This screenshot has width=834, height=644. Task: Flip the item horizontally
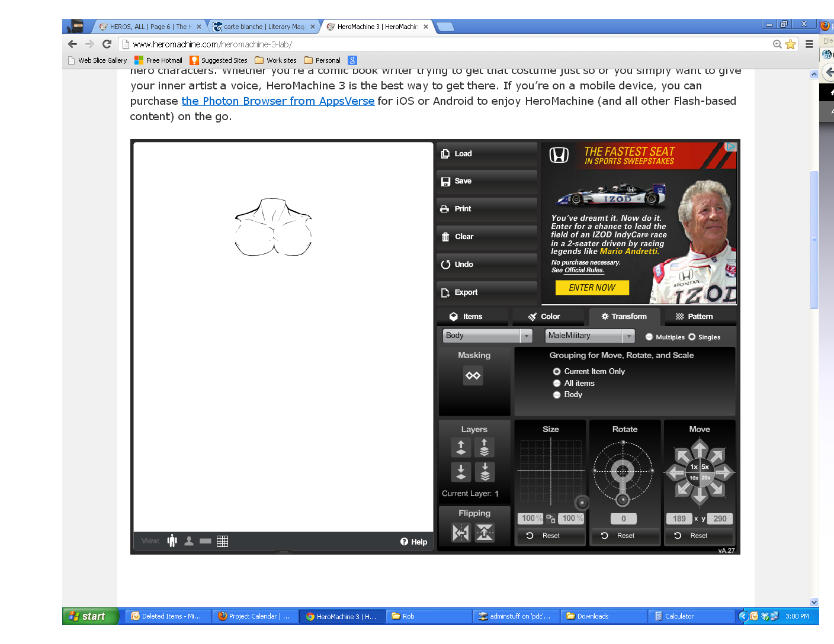coord(460,533)
